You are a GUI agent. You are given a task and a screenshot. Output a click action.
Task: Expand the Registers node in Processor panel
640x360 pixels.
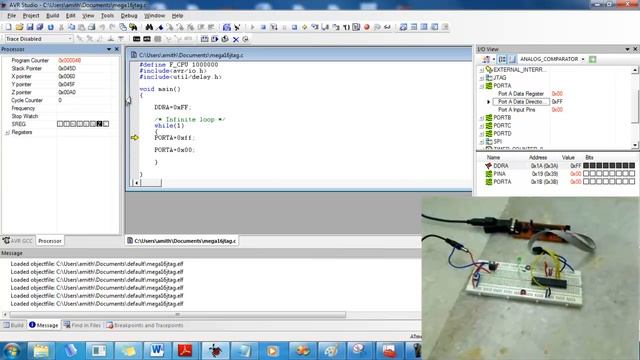(x=7, y=132)
